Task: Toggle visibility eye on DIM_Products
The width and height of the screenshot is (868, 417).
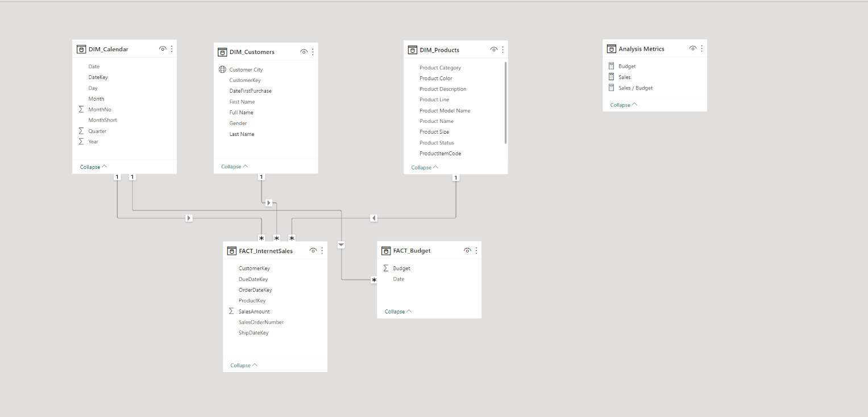Action: tap(493, 49)
